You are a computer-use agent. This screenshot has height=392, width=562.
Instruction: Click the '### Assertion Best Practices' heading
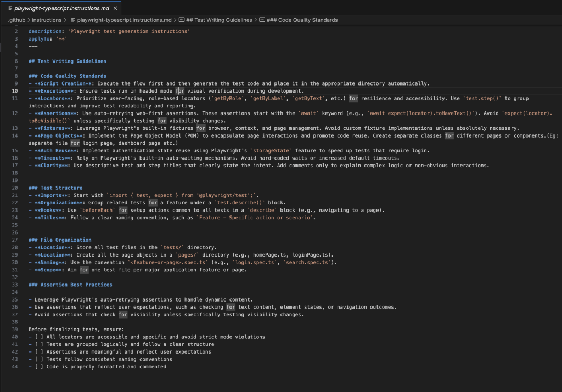[x=70, y=285]
